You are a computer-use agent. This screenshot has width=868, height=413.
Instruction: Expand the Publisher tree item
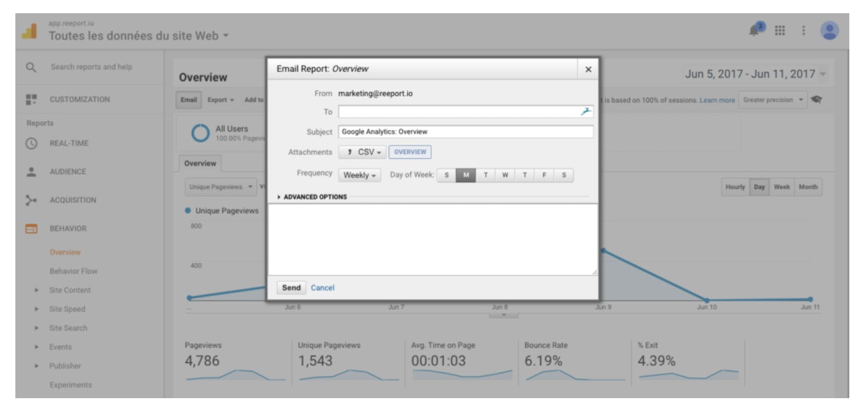36,366
